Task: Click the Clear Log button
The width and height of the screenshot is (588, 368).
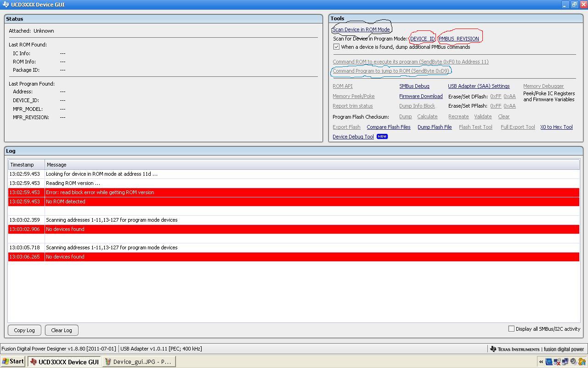Action: click(62, 330)
